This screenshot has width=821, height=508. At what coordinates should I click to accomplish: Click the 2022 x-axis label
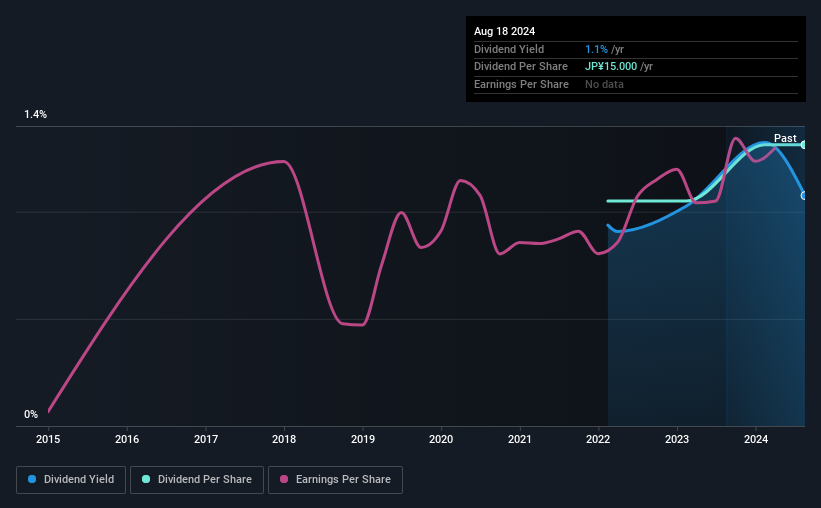(x=598, y=439)
